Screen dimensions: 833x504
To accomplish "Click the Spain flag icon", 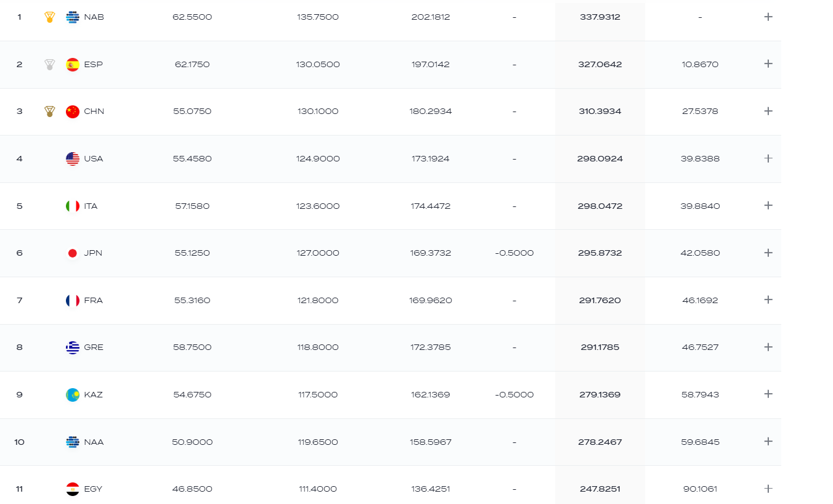I will tap(73, 64).
